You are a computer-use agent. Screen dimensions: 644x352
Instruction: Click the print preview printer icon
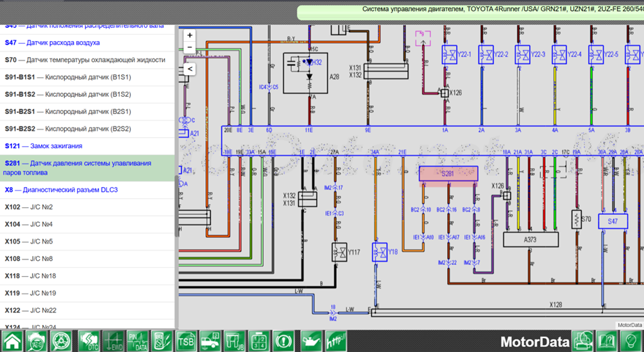pyautogui.click(x=583, y=342)
